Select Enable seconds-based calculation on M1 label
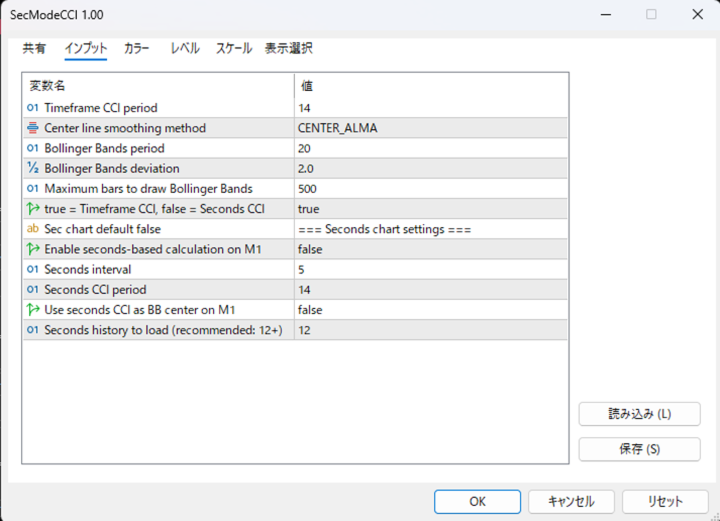Viewport: 720px width, 521px height. pyautogui.click(x=153, y=249)
